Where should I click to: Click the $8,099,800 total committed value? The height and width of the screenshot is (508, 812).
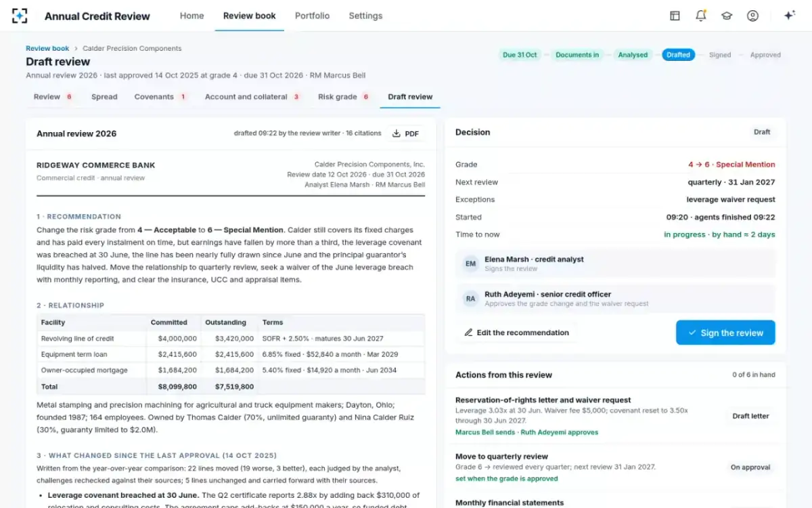point(177,387)
